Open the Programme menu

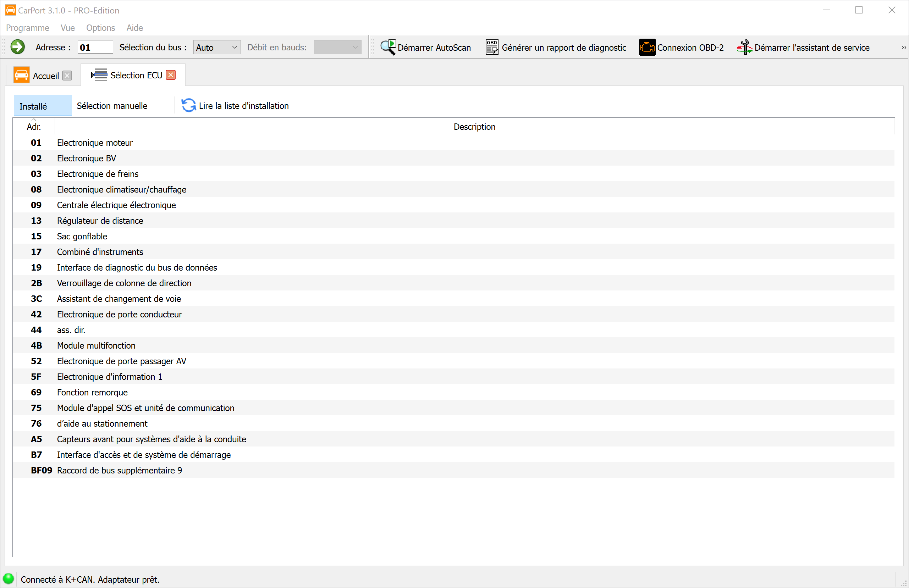coord(28,28)
